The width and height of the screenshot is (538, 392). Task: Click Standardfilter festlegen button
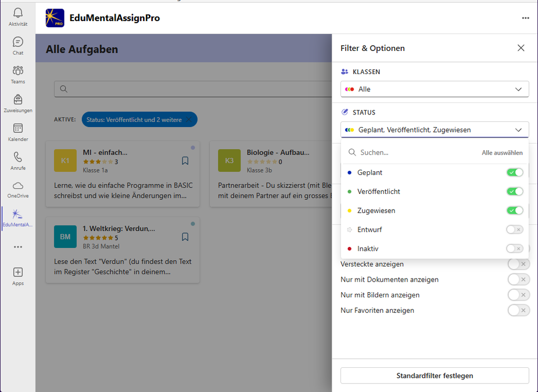click(x=434, y=376)
